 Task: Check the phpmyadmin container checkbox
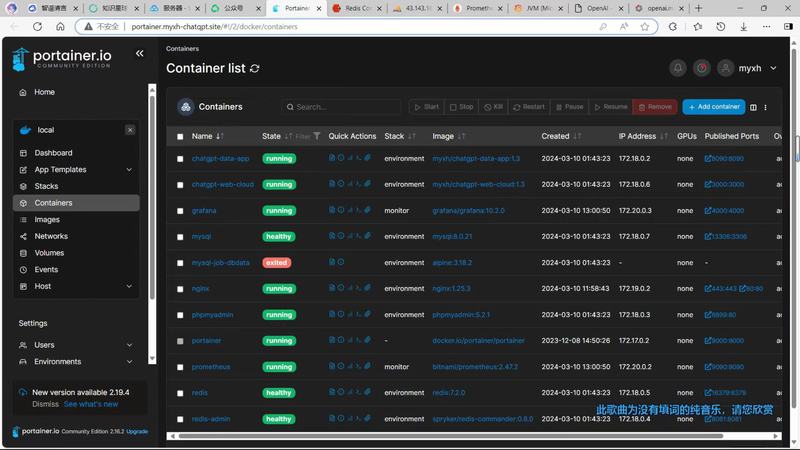pyautogui.click(x=180, y=315)
